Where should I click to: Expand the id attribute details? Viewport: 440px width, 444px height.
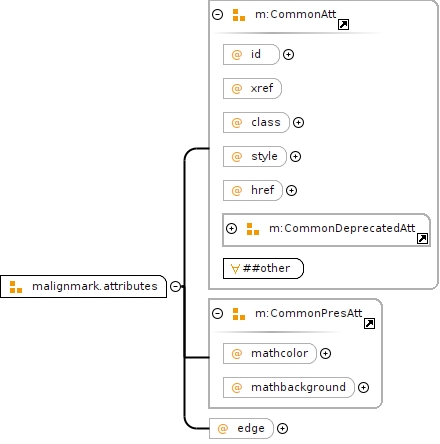click(288, 54)
